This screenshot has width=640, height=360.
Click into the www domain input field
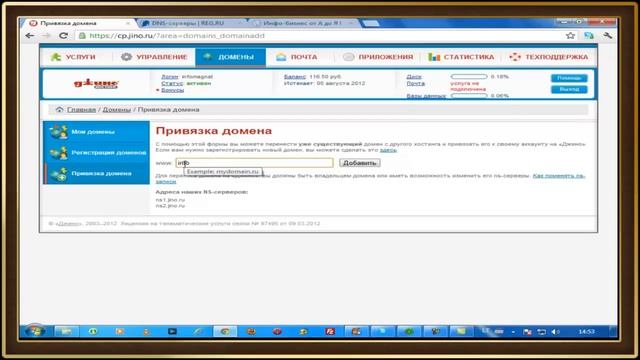pyautogui.click(x=254, y=163)
